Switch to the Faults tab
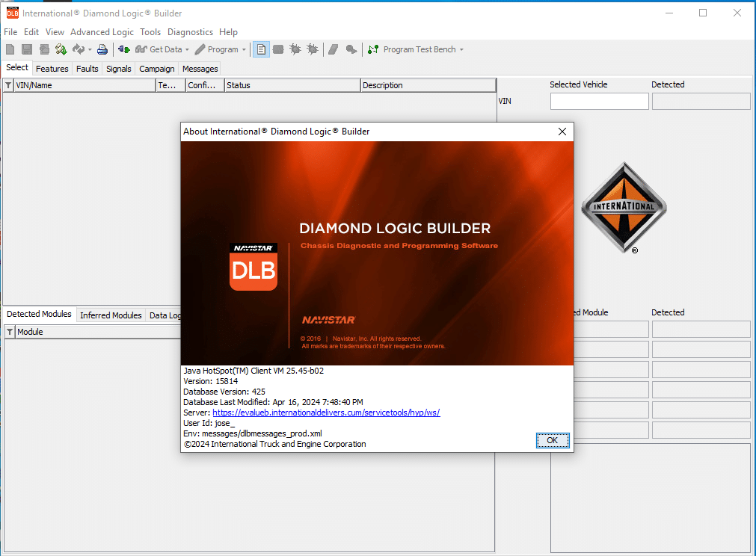The width and height of the screenshot is (756, 556). coord(87,69)
